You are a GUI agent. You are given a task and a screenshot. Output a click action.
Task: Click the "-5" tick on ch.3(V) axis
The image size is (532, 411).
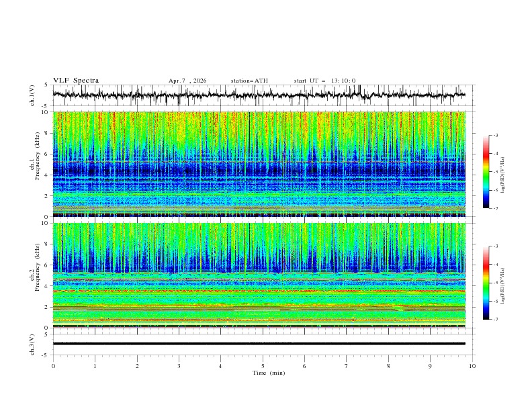46,355
